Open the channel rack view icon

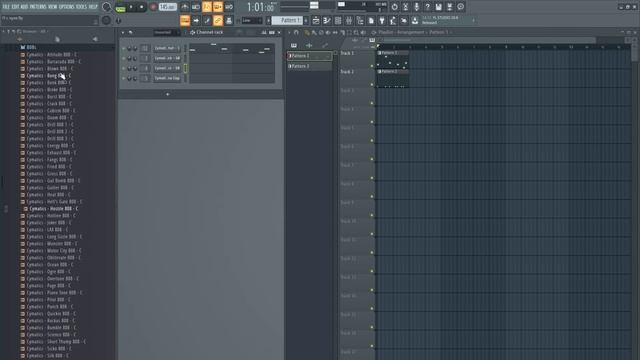tap(338, 20)
